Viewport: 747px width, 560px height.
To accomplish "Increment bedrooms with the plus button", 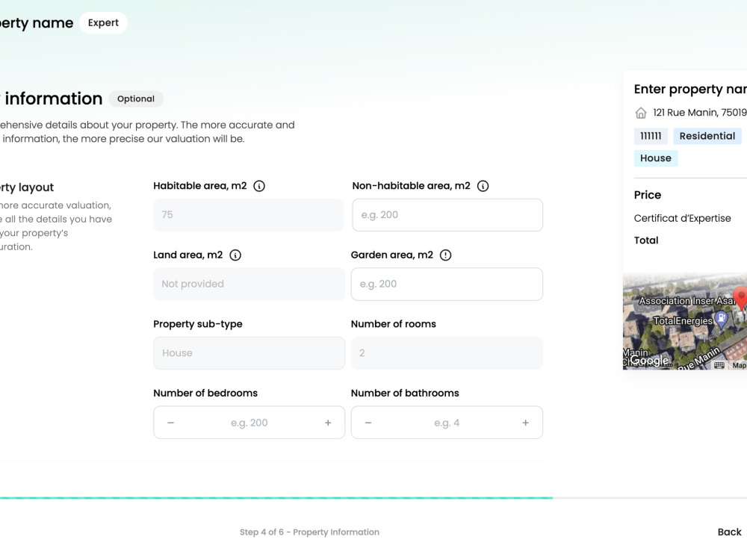I will (x=327, y=422).
